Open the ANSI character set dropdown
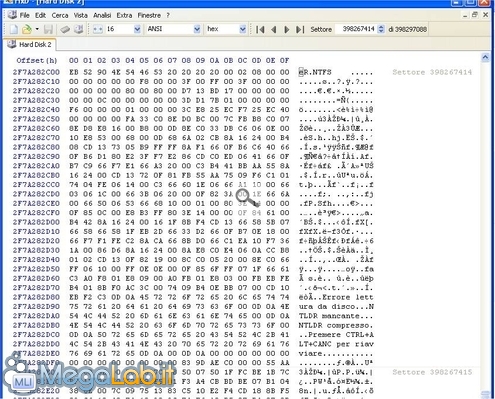Viewport: 495px width, 399px height. [x=197, y=29]
